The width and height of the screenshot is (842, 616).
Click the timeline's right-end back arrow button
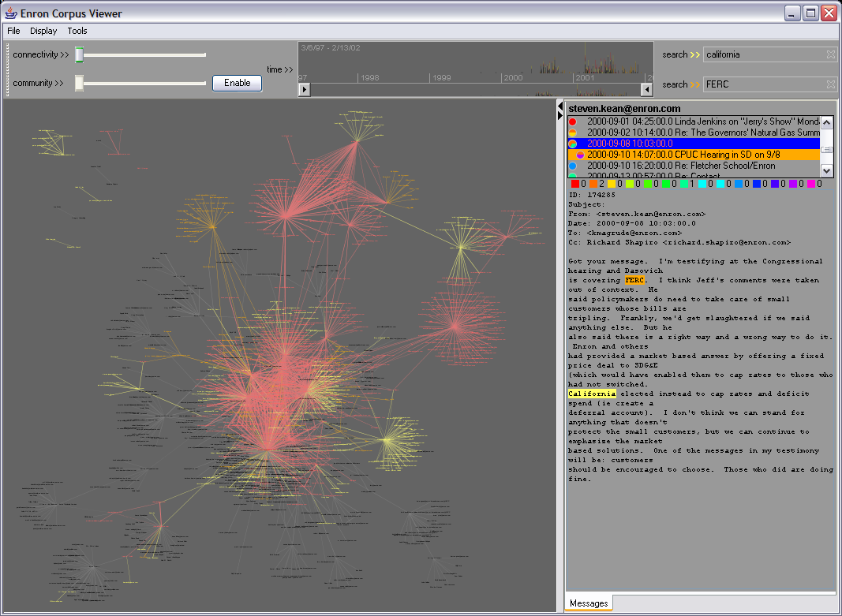(x=647, y=90)
